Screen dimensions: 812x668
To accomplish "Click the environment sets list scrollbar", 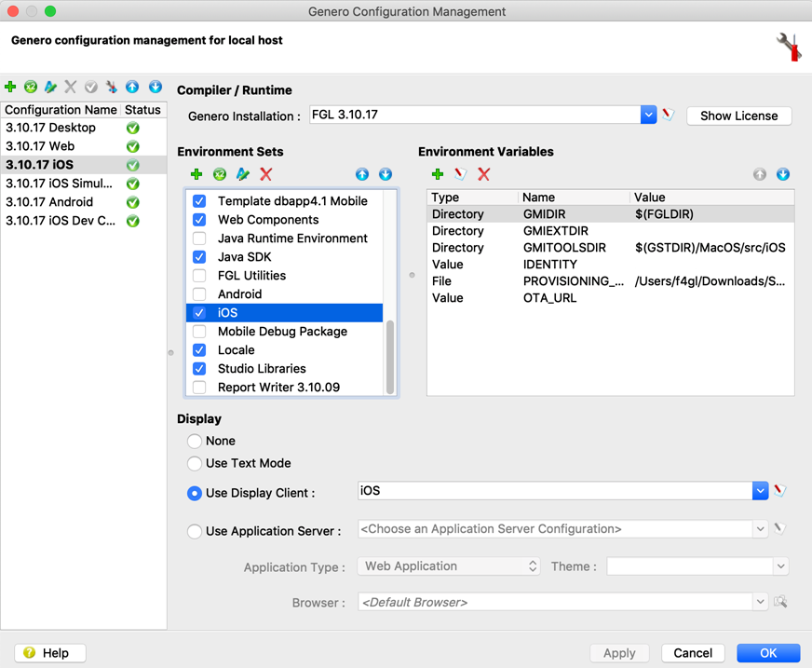I will pos(390,358).
